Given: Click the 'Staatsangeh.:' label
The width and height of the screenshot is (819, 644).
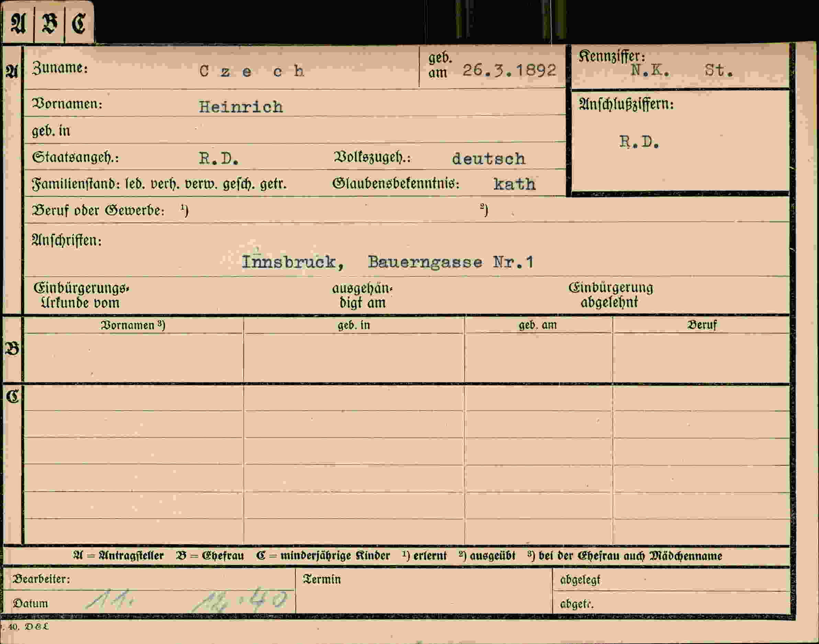Looking at the screenshot, I should [75, 157].
